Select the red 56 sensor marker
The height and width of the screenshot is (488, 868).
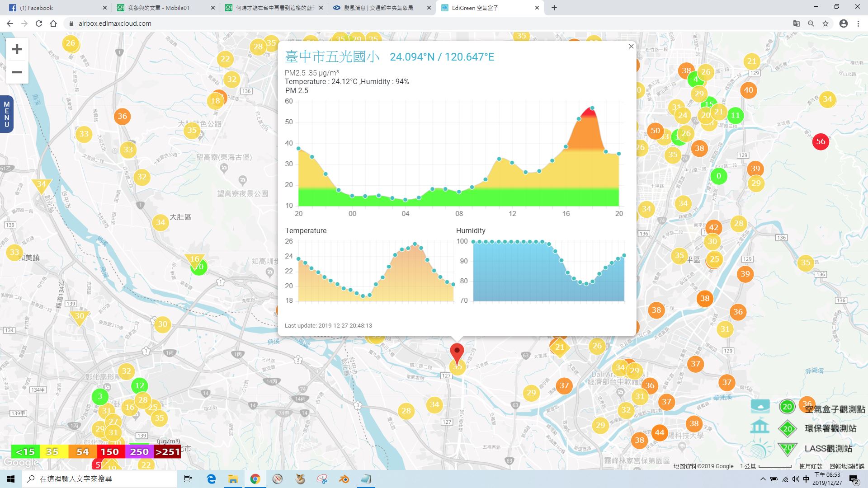pyautogui.click(x=821, y=141)
